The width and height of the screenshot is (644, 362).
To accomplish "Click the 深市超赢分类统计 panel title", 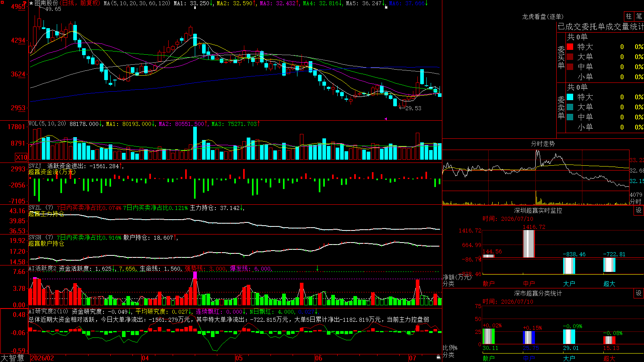I will tap(538, 293).
